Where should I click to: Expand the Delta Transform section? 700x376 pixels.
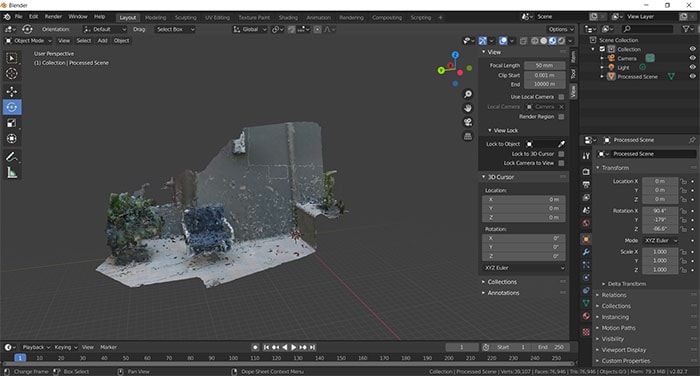[626, 284]
